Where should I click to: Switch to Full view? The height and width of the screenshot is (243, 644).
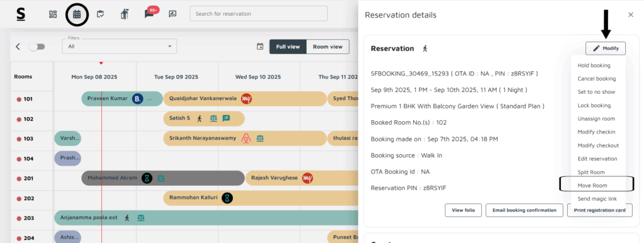(288, 47)
